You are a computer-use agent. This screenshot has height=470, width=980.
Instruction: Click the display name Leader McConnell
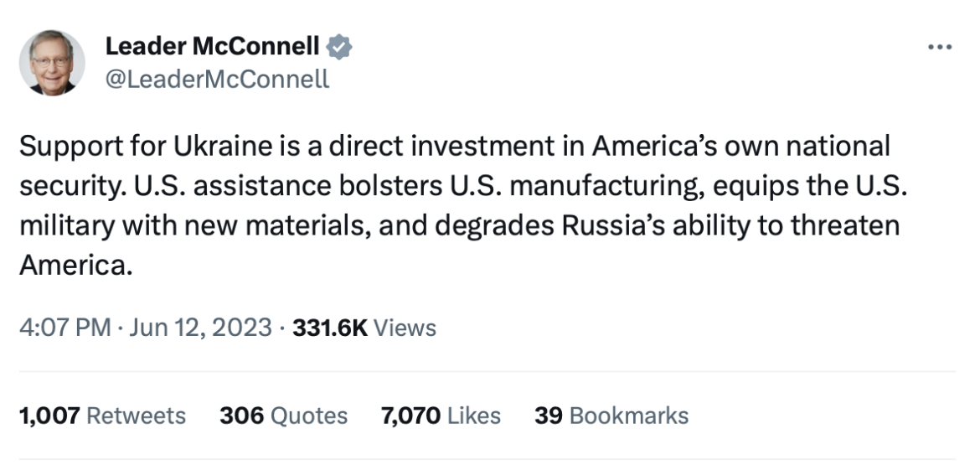[x=212, y=47]
